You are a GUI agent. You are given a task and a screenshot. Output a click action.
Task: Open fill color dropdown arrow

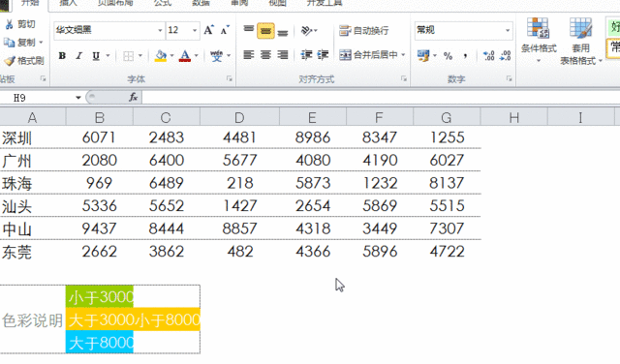(x=171, y=56)
